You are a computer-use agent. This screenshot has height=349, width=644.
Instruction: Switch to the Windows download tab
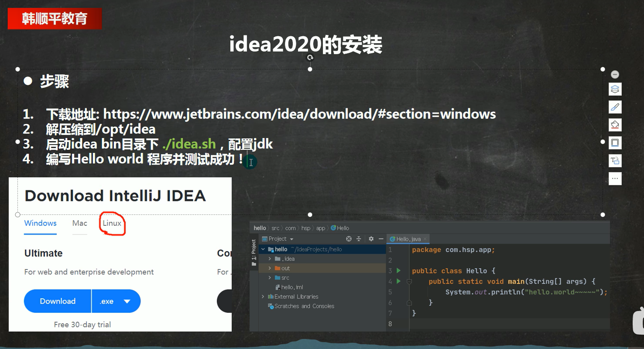[x=41, y=223]
